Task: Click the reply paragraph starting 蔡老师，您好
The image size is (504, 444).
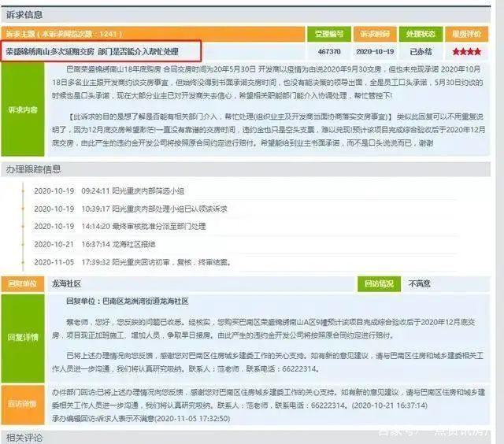Action: pos(264,328)
